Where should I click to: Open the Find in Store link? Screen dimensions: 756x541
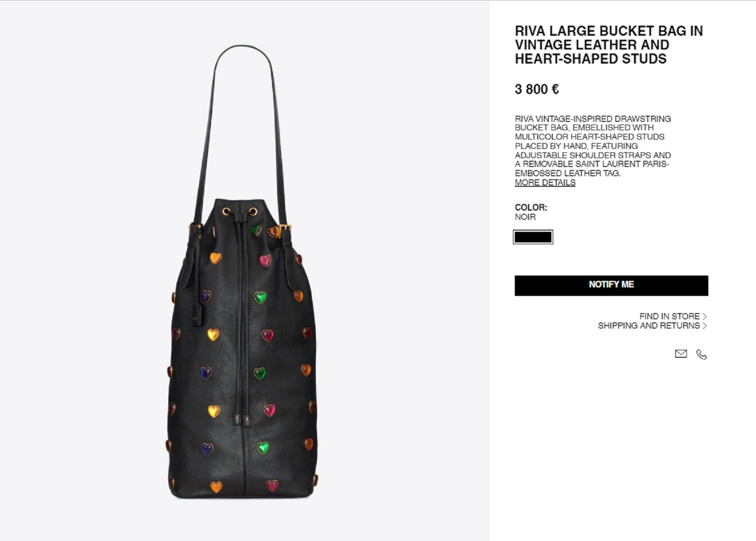[x=669, y=316]
